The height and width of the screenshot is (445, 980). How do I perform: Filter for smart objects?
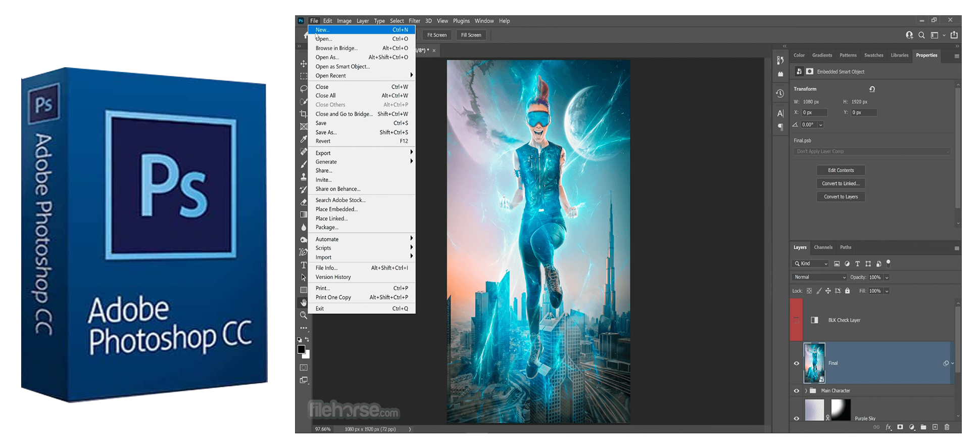[878, 263]
